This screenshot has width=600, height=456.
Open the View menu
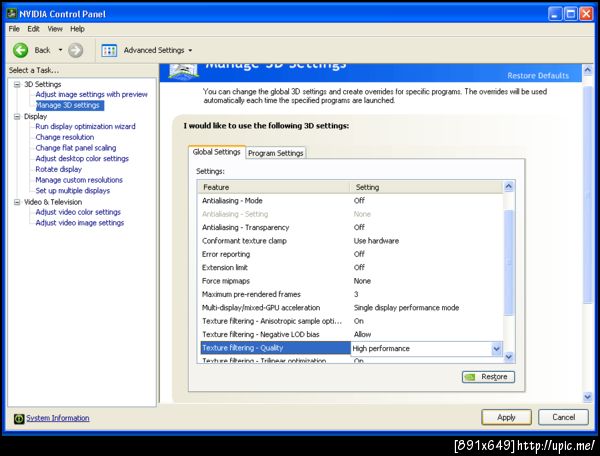(x=55, y=29)
